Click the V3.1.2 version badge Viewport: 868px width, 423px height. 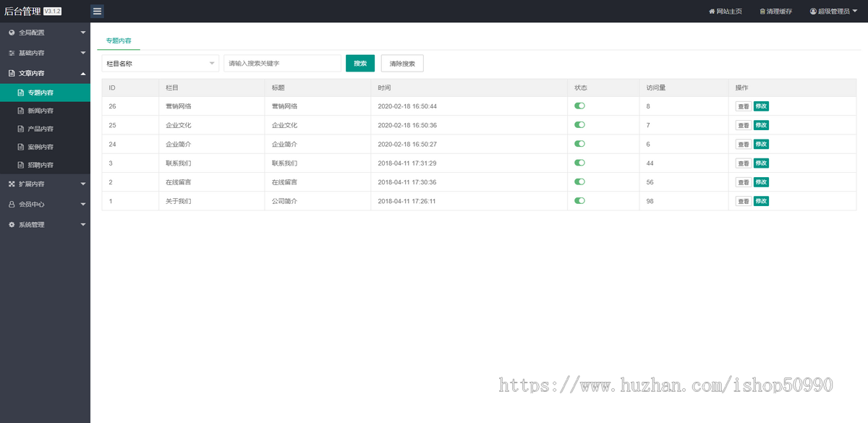52,12
